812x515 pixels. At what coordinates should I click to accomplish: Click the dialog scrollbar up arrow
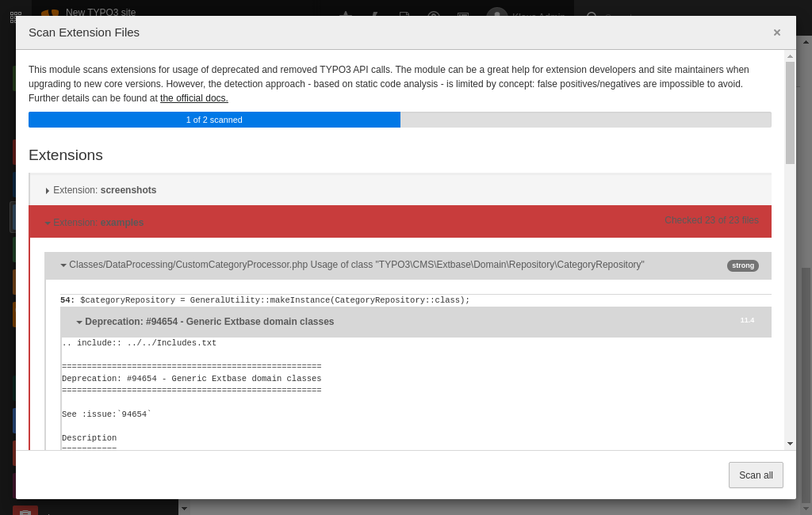click(790, 56)
